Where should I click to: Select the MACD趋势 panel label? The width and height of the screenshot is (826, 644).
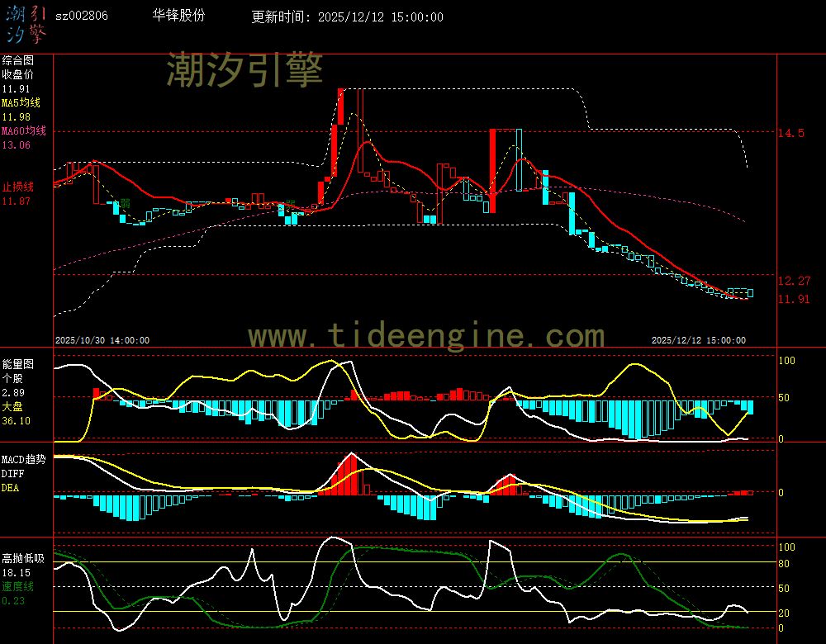pyautogui.click(x=23, y=459)
